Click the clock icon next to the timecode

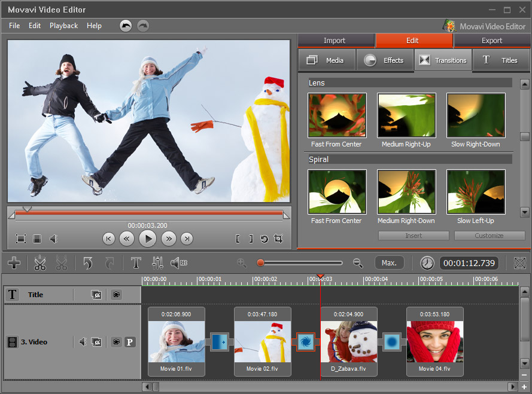pyautogui.click(x=427, y=262)
